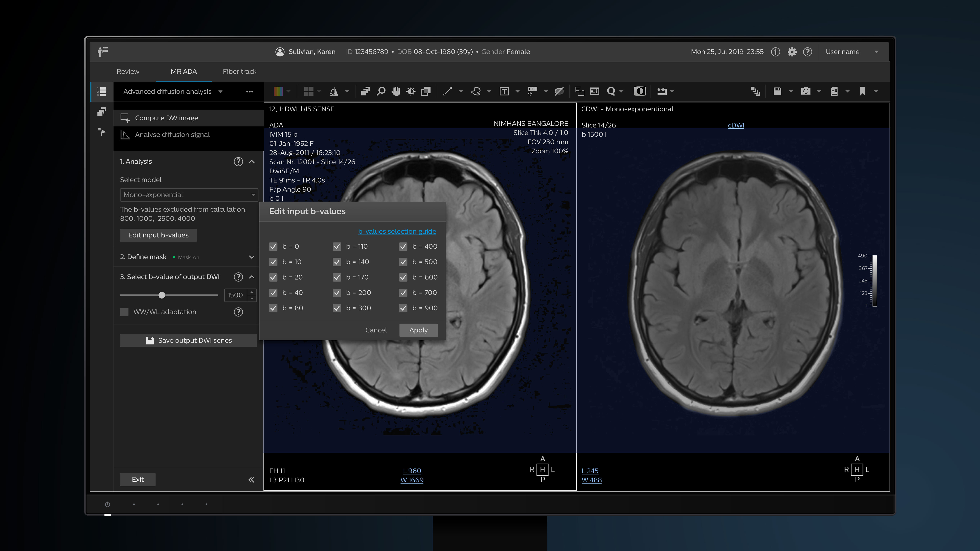Click the Apply button in dialog
This screenshot has height=551, width=980.
[x=418, y=330]
